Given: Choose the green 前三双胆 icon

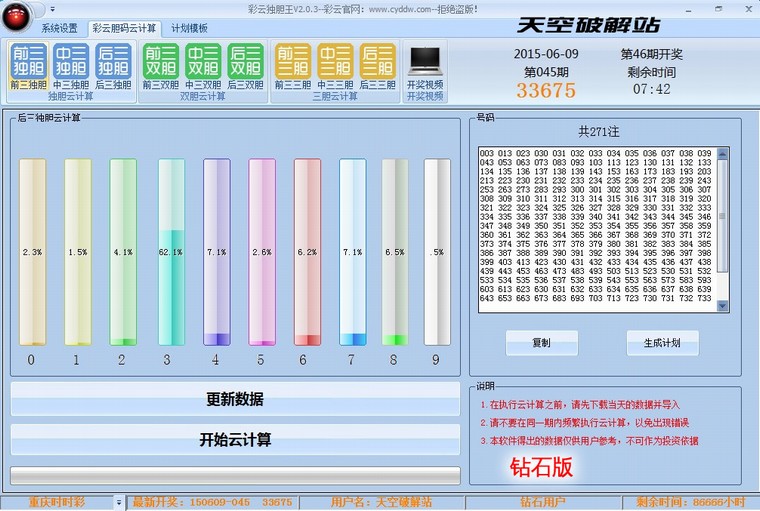Looking at the screenshot, I should click(x=160, y=65).
